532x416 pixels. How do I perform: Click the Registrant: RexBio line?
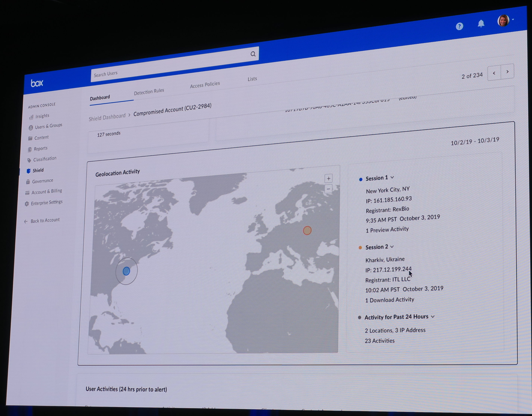pyautogui.click(x=387, y=209)
